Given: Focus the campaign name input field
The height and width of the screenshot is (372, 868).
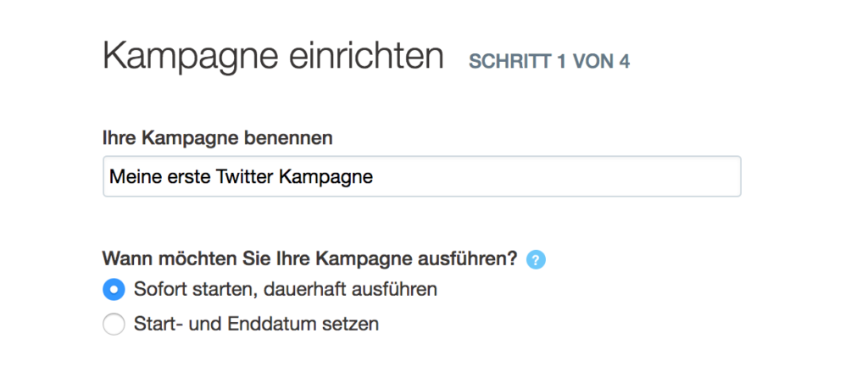Looking at the screenshot, I should click(x=422, y=176).
